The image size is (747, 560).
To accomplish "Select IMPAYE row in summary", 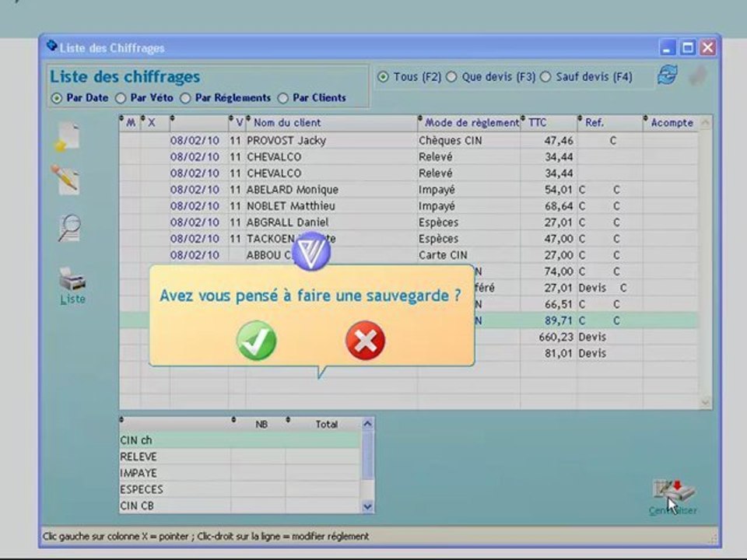I will [x=240, y=473].
